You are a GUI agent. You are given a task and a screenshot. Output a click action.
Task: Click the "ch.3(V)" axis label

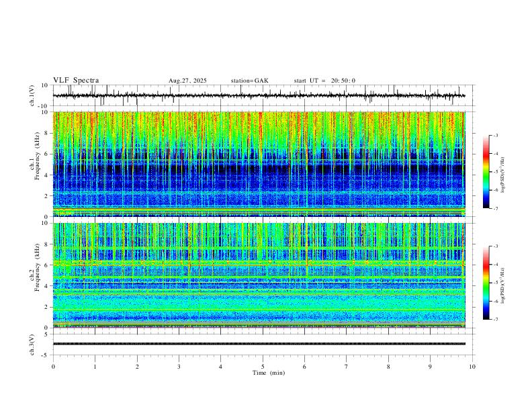32,345
